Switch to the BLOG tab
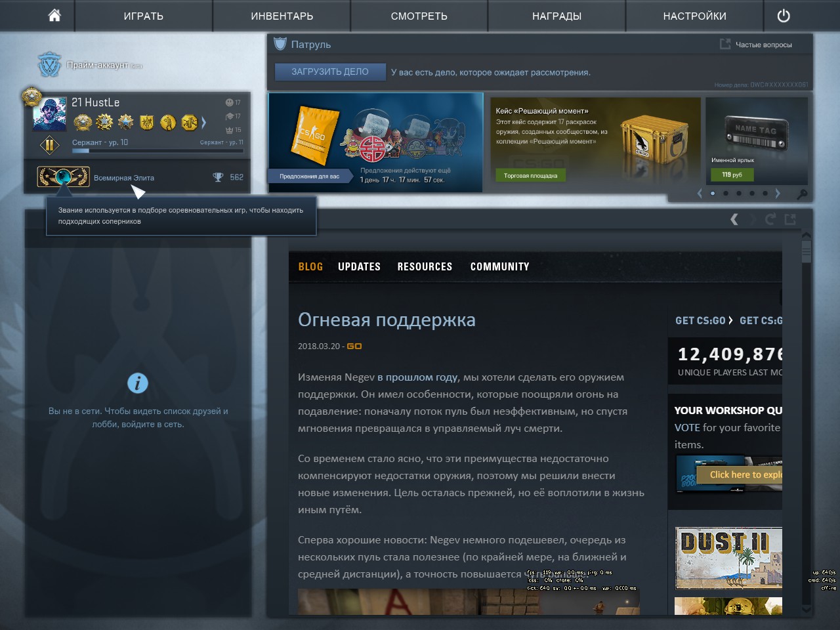Image resolution: width=840 pixels, height=630 pixels. [310, 266]
